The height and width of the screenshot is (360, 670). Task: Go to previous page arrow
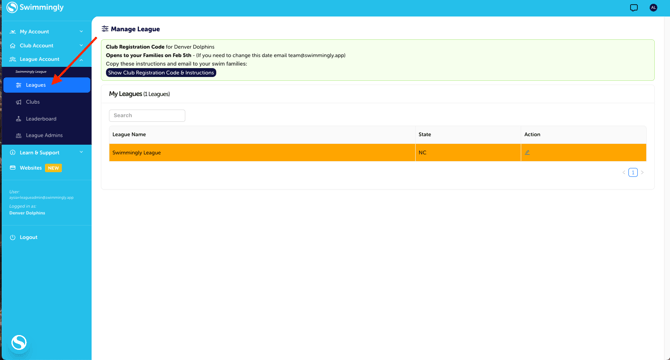click(x=624, y=173)
